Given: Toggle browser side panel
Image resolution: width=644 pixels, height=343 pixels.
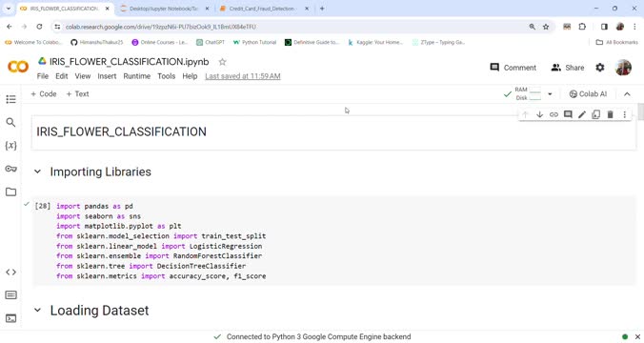Looking at the screenshot, I should [604, 27].
